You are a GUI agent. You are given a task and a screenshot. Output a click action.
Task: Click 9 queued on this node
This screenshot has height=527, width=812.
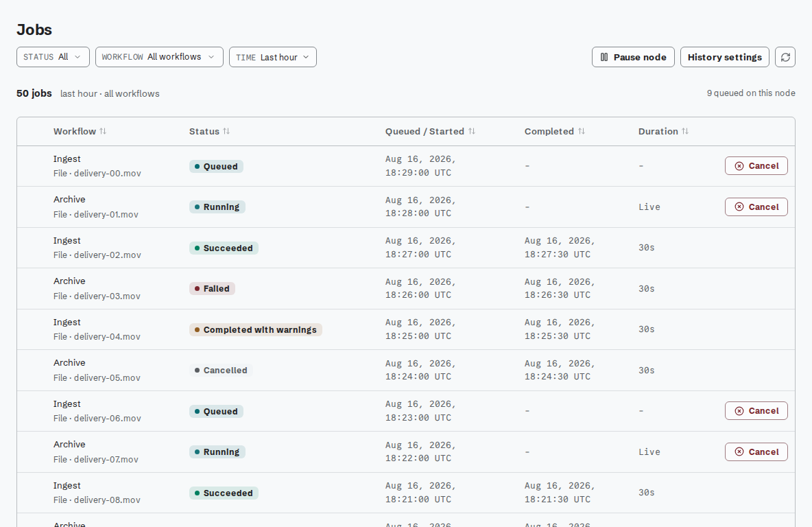[x=751, y=93]
